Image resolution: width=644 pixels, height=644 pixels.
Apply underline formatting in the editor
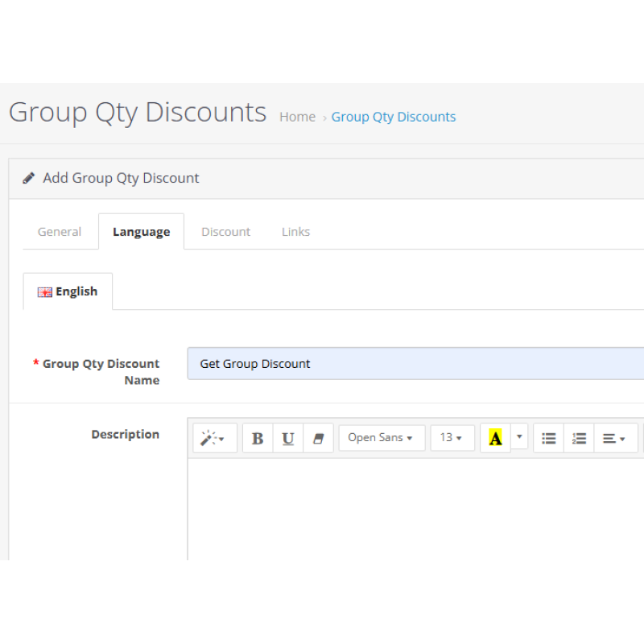(x=288, y=438)
